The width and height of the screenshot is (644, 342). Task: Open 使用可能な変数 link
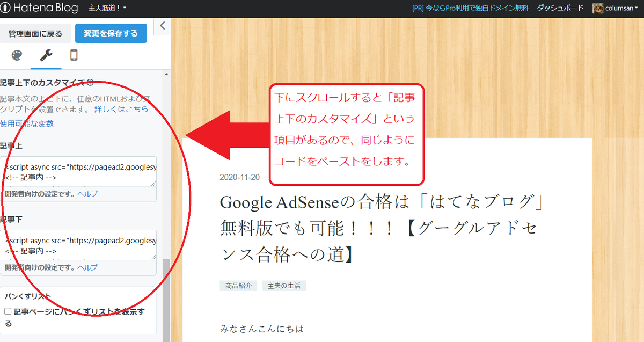coord(27,123)
